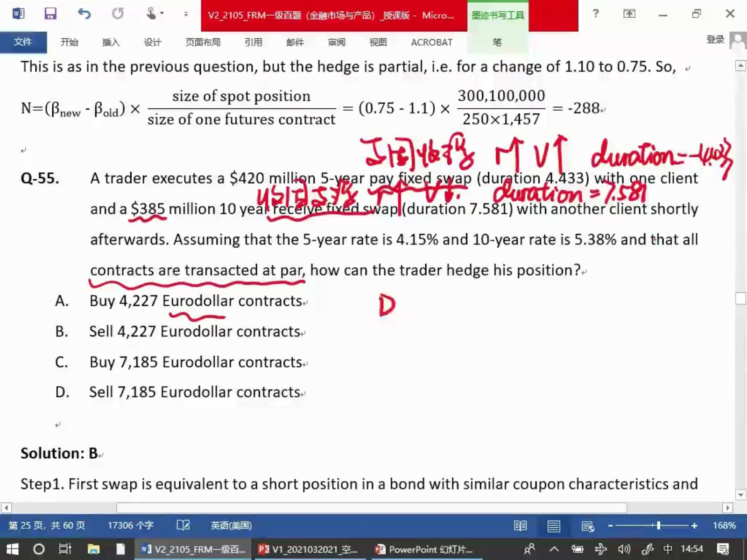The width and height of the screenshot is (747, 560).
Task: Click the 墨迹书写工具 contextual tab header
Action: [498, 15]
